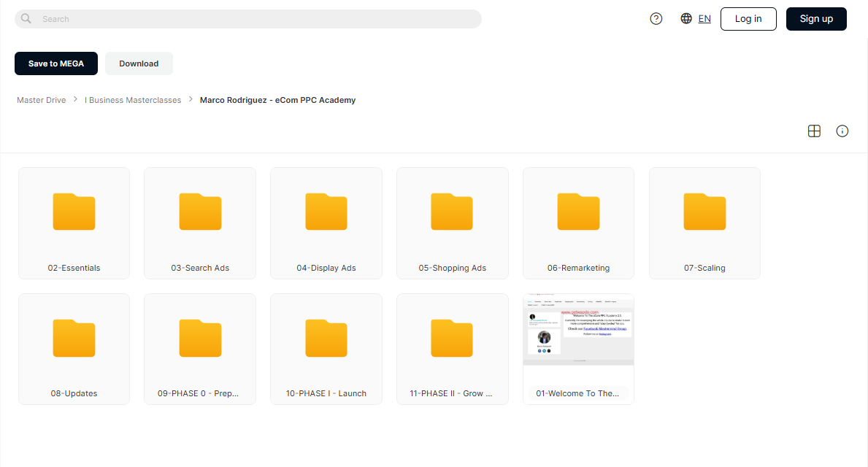Click the 09-PHASE 0 - Prep... label
The image size is (868, 467).
pos(198,393)
